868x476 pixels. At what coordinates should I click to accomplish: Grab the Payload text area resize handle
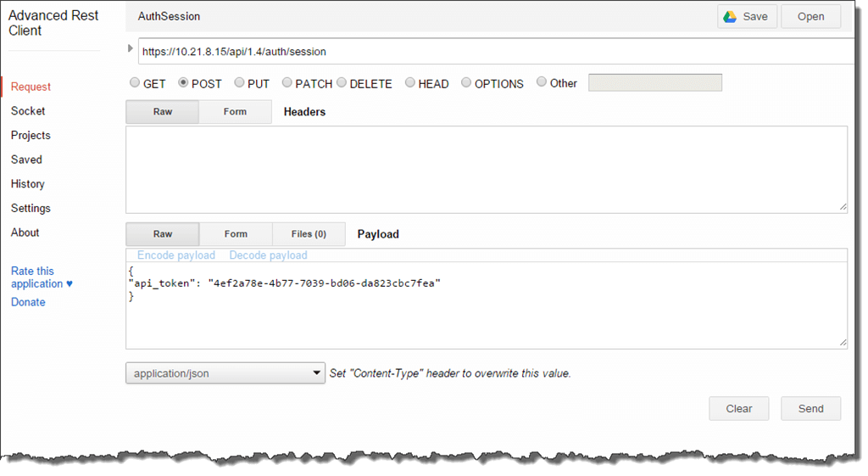coord(843,343)
